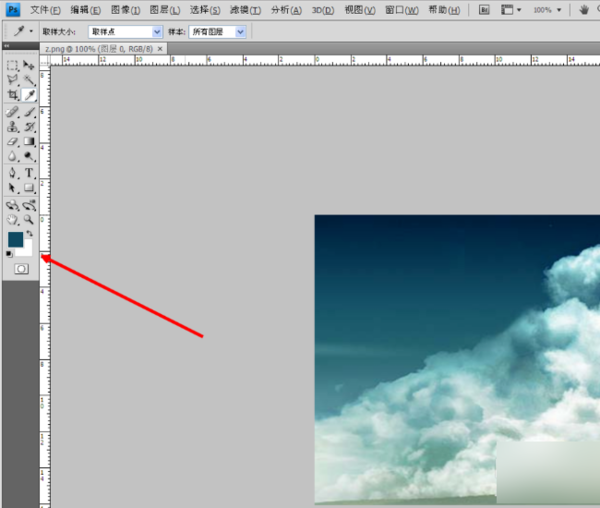Select the Zoom tool

coord(29,220)
